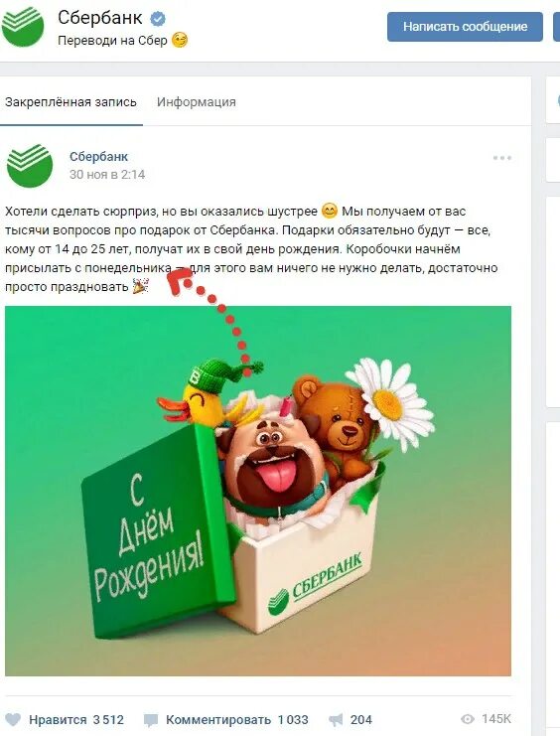
Task: Click Комментировать label
Action: click(218, 719)
